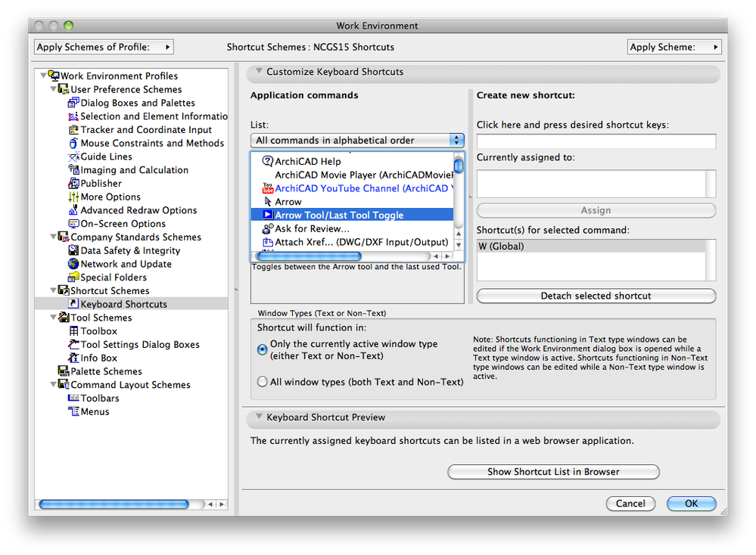The height and width of the screenshot is (555, 756).
Task: Click tree panel scroll right arrow
Action: tap(222, 504)
